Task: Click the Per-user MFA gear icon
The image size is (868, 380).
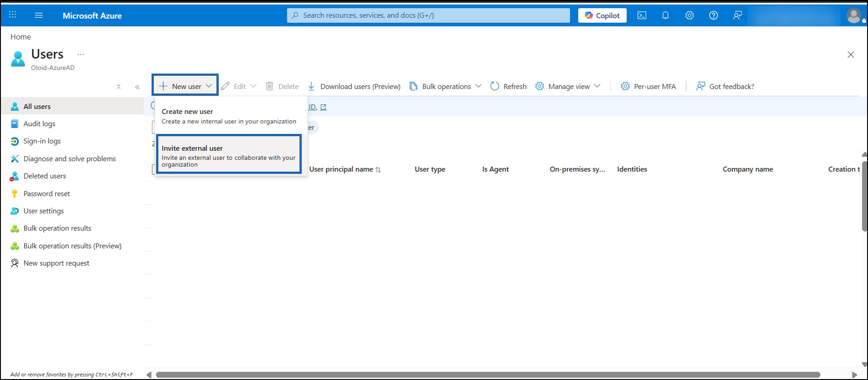Action: coord(625,86)
